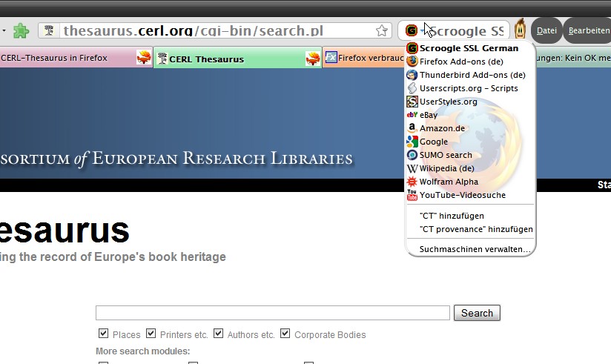Click the tree favicon on CERL Thesaurus tab
This screenshot has width=611, height=364.
(x=162, y=59)
